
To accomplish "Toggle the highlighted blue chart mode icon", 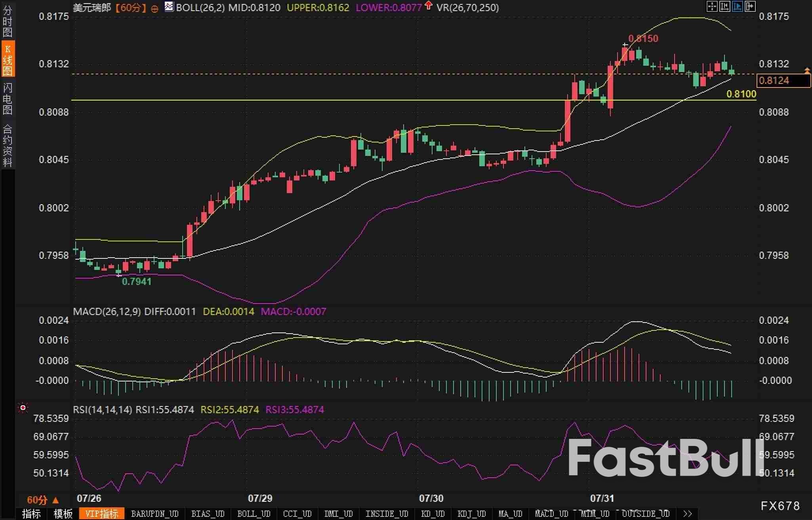I will tap(737, 6).
